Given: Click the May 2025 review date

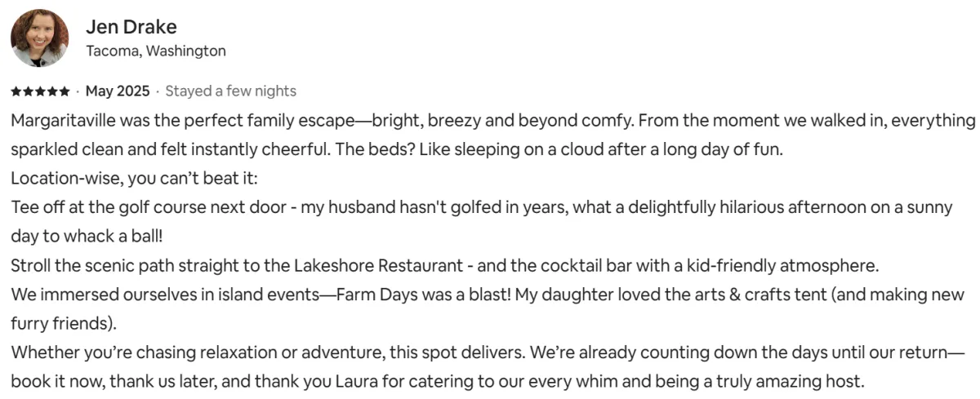Looking at the screenshot, I should point(118,91).
